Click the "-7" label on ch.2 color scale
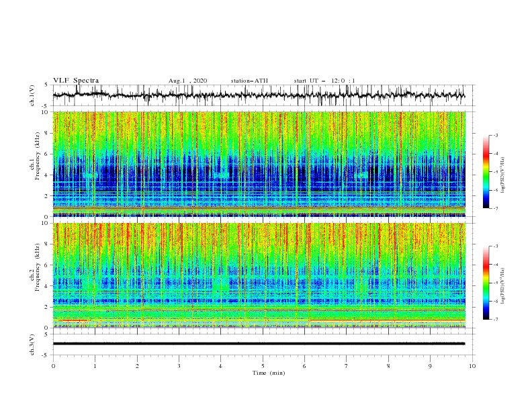This screenshot has width=532, height=411. (495, 320)
